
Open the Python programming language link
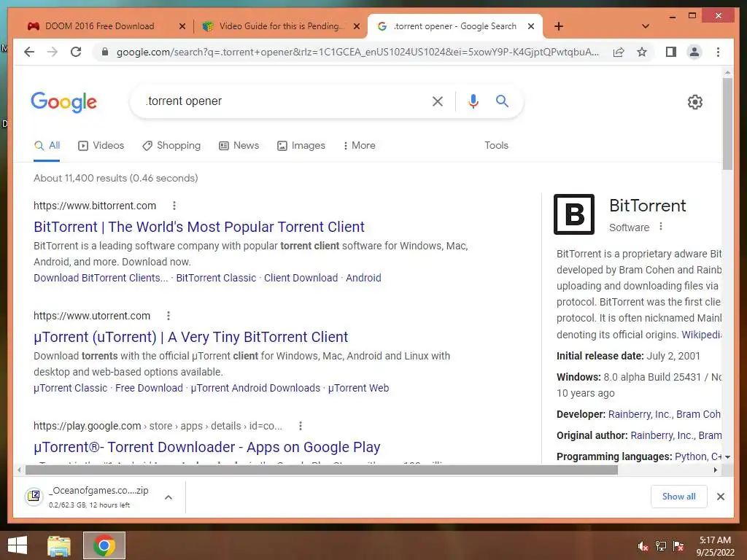tap(690, 456)
